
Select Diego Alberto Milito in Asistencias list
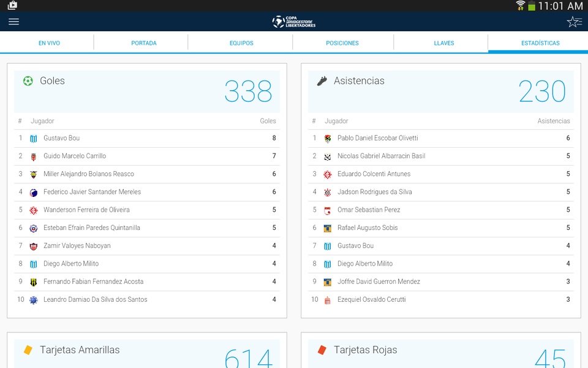click(365, 264)
